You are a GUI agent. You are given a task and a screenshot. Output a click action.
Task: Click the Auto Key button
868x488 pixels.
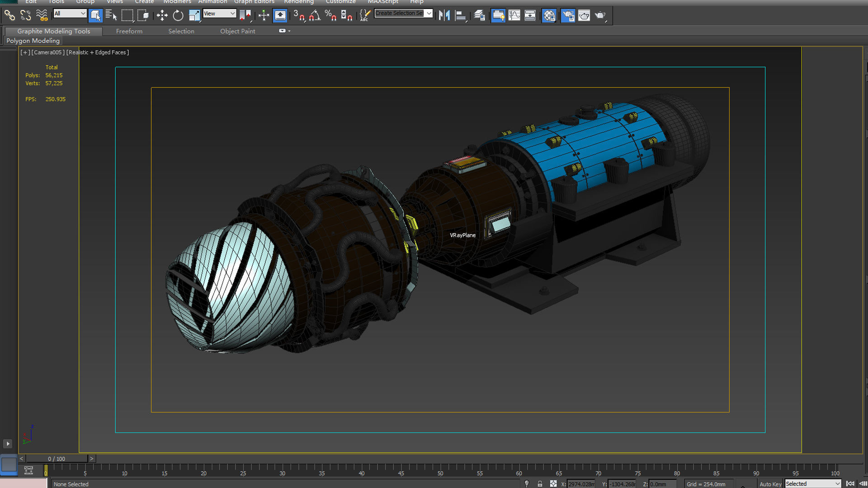pos(770,484)
